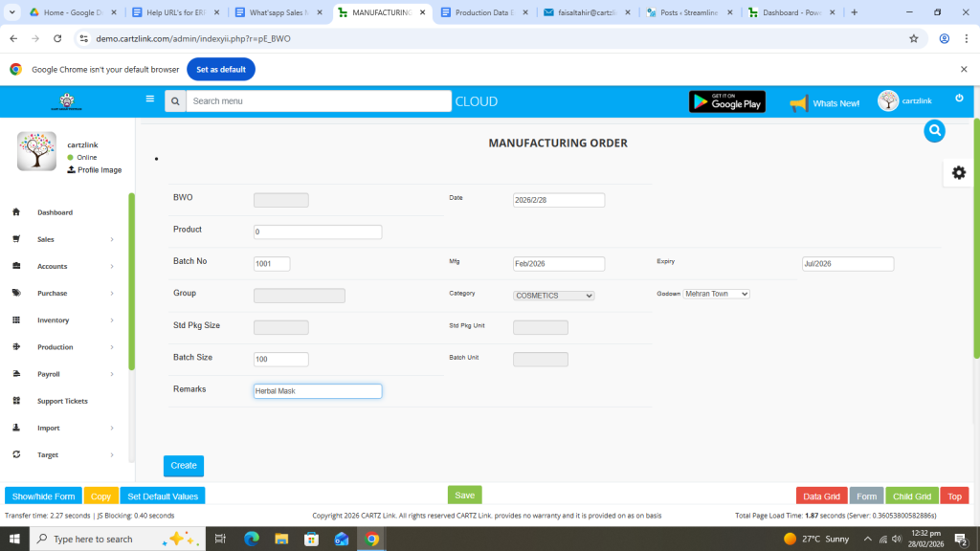980x551 pixels.
Task: Open the Godown Mehran Town dropdown
Action: (716, 294)
